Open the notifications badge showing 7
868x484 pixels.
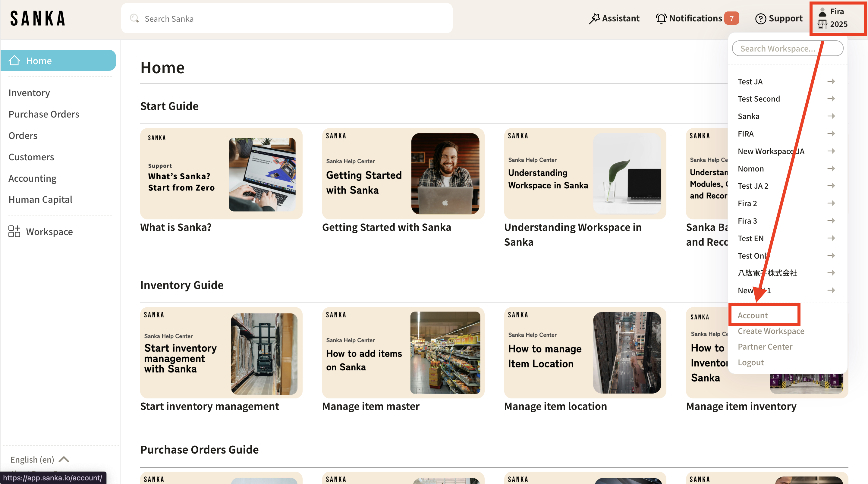point(731,19)
